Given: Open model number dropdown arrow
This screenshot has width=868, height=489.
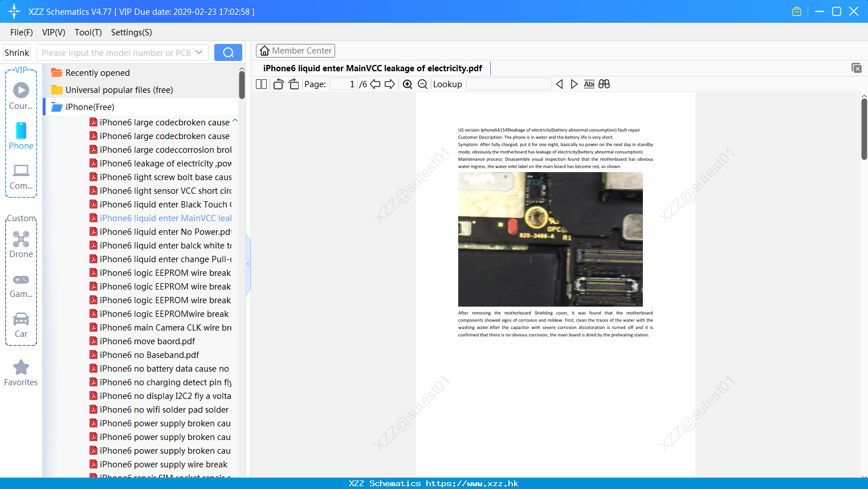Looking at the screenshot, I should 199,52.
